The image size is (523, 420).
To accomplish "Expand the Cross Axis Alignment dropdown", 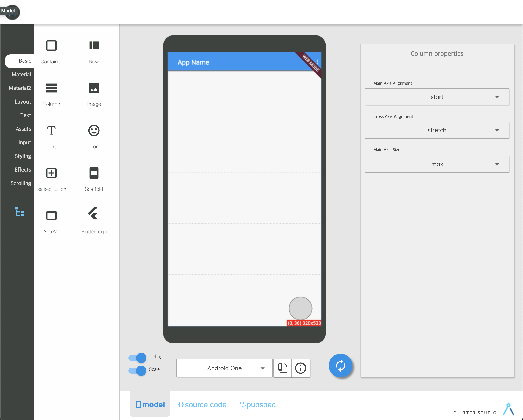I will coord(437,130).
